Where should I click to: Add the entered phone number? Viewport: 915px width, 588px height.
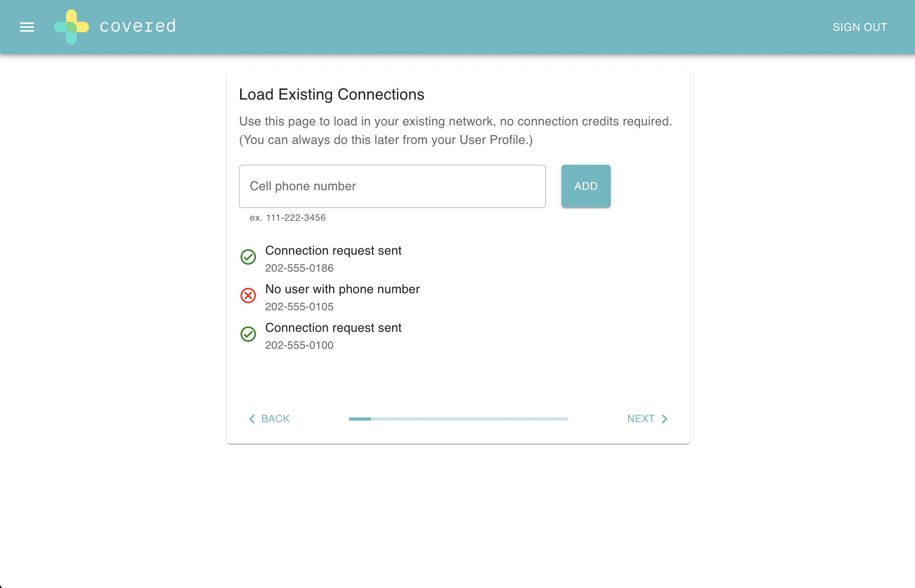click(586, 186)
